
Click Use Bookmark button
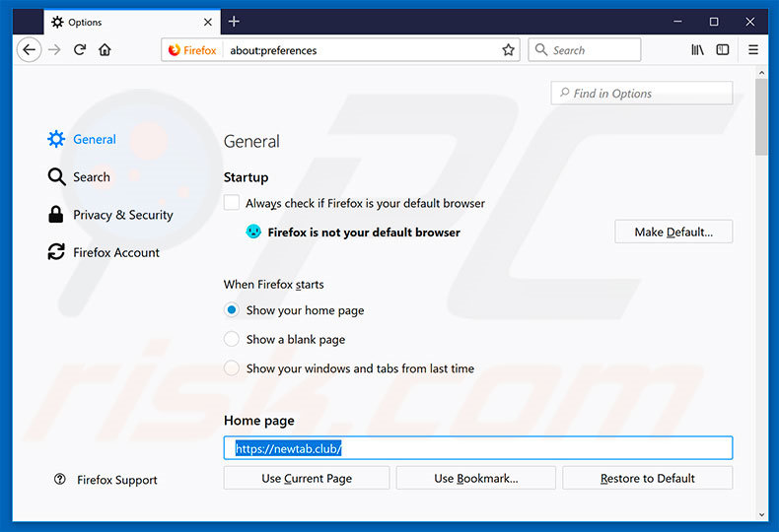click(x=476, y=478)
